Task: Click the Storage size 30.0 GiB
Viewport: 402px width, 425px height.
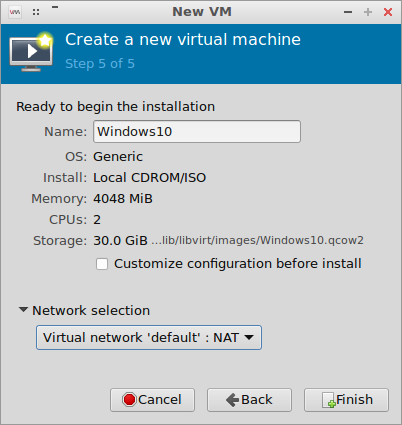Action: 120,241
